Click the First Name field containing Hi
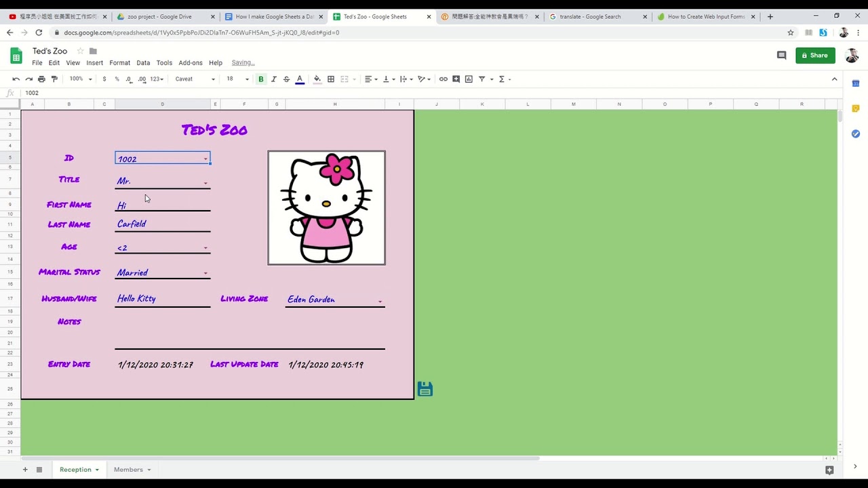 [x=163, y=205]
